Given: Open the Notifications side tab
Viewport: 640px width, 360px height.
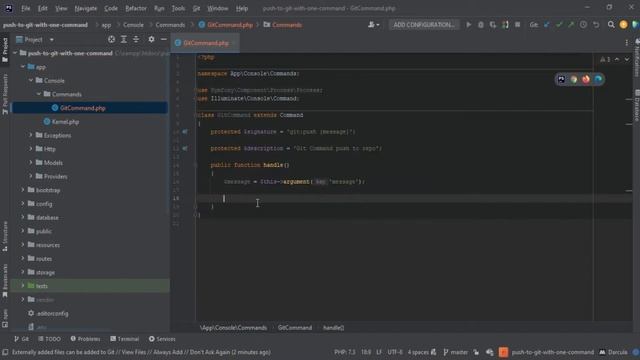Looking at the screenshot, I should (x=636, y=58).
